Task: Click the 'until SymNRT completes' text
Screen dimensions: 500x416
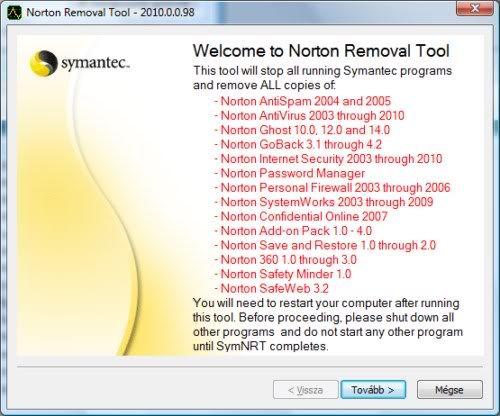Action: pos(261,346)
